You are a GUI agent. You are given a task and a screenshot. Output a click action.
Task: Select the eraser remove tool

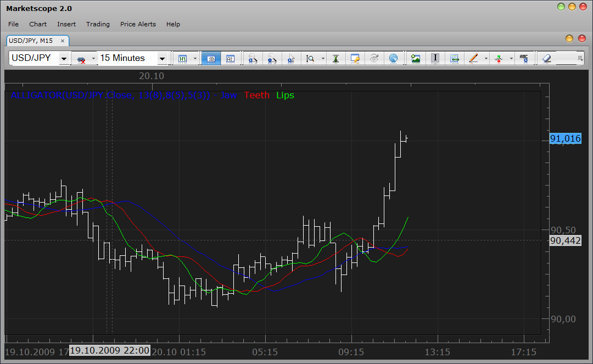pyautogui.click(x=547, y=59)
